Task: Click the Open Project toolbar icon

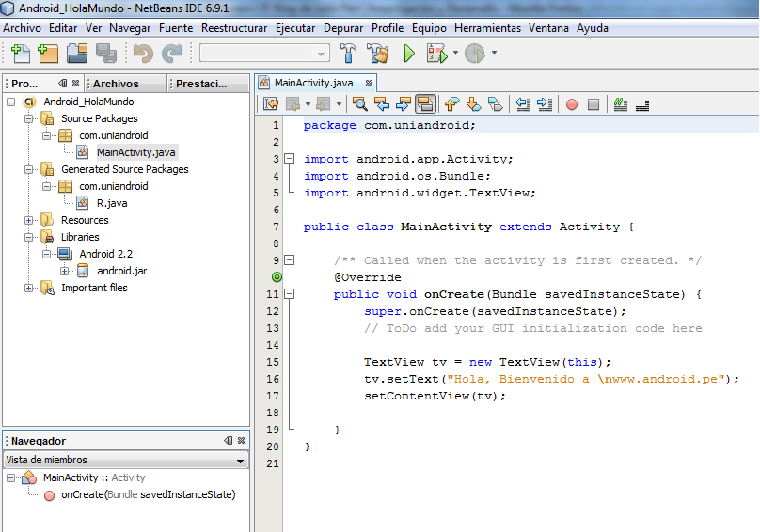Action: (78, 54)
